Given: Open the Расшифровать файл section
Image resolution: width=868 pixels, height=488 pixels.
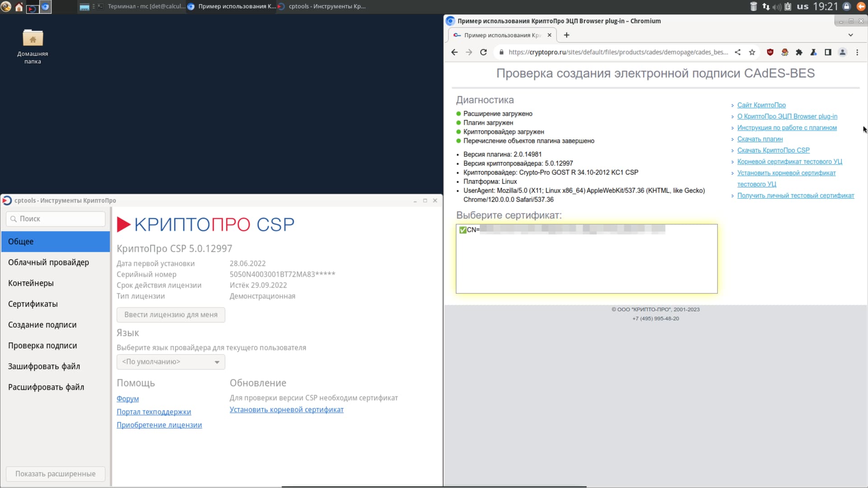Looking at the screenshot, I should 56,387.
